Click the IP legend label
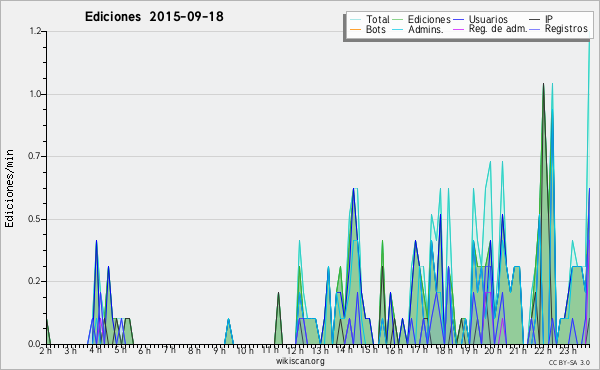The image size is (600, 370). (549, 20)
